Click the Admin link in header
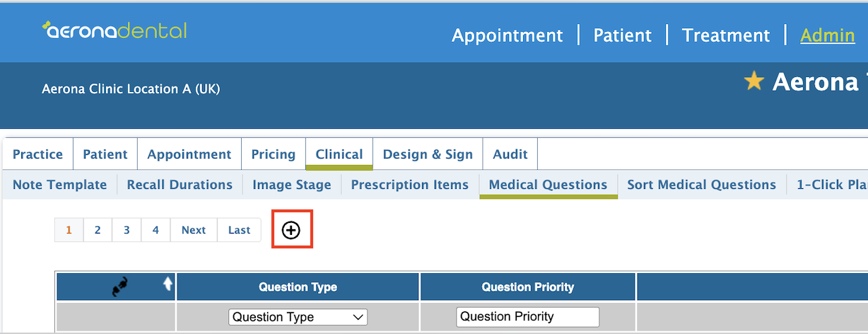The width and height of the screenshot is (868, 334). coord(828,35)
